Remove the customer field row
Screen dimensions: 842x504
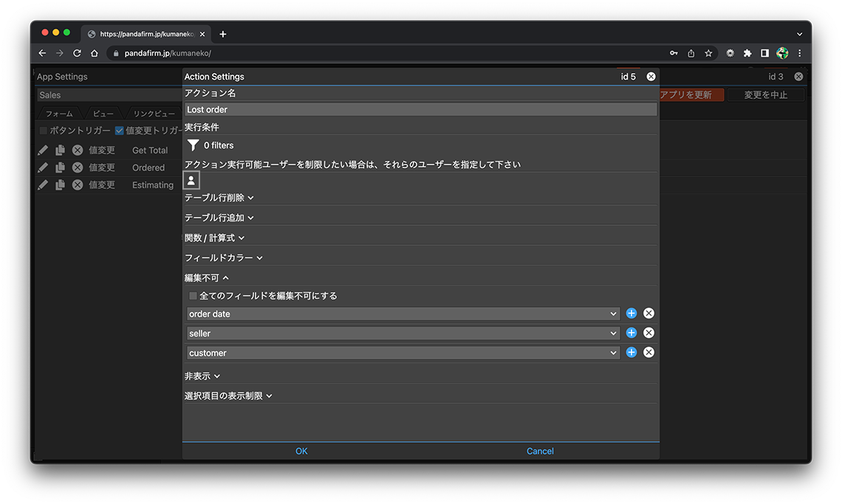click(x=648, y=353)
